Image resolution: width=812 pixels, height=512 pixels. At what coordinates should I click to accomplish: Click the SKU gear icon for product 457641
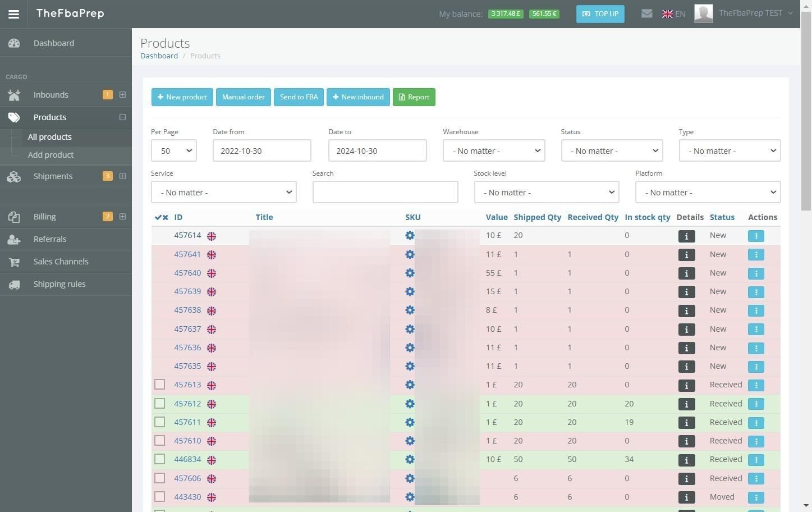(410, 254)
